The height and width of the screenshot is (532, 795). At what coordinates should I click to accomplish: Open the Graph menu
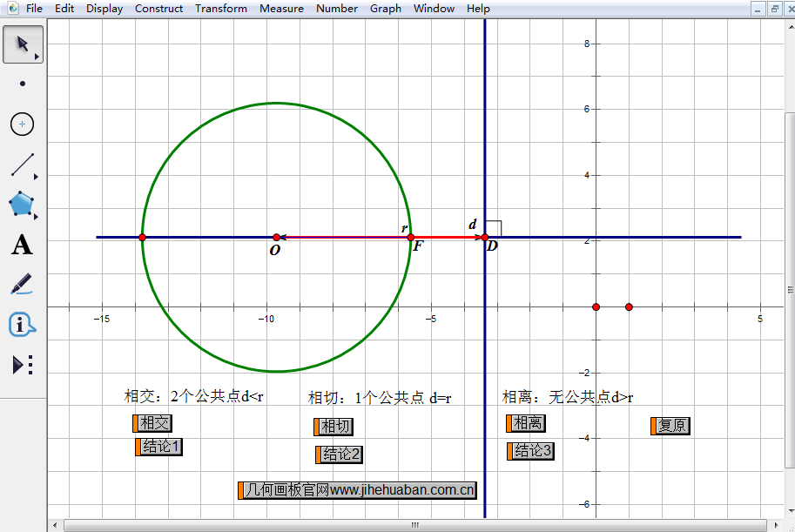point(385,9)
